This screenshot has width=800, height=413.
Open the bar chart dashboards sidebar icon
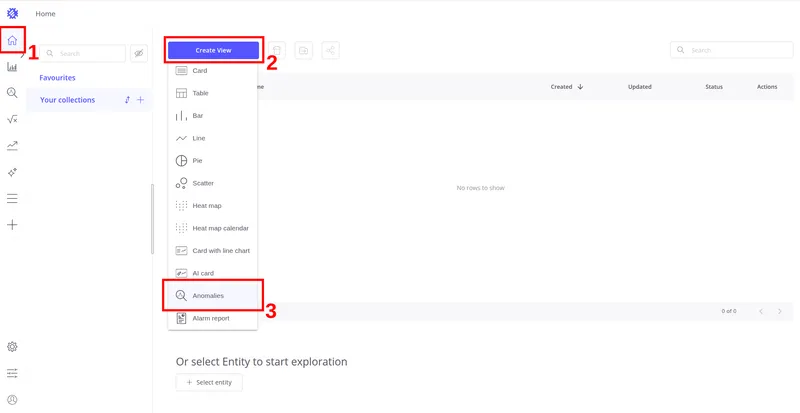tap(12, 67)
